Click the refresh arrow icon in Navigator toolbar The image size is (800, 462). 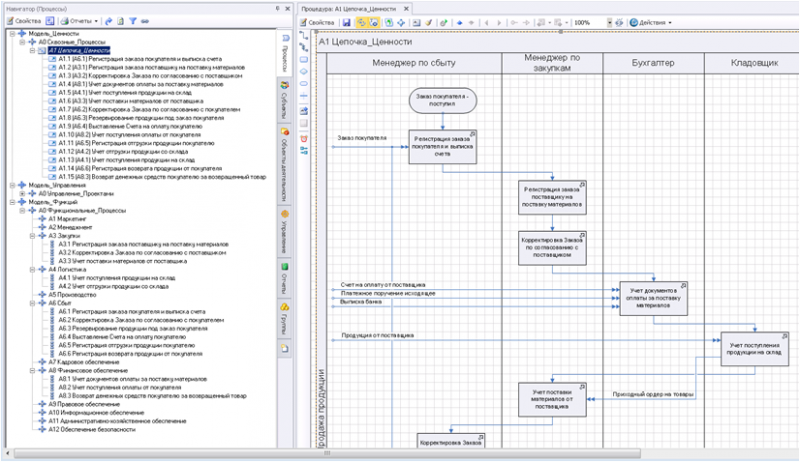[x=108, y=21]
